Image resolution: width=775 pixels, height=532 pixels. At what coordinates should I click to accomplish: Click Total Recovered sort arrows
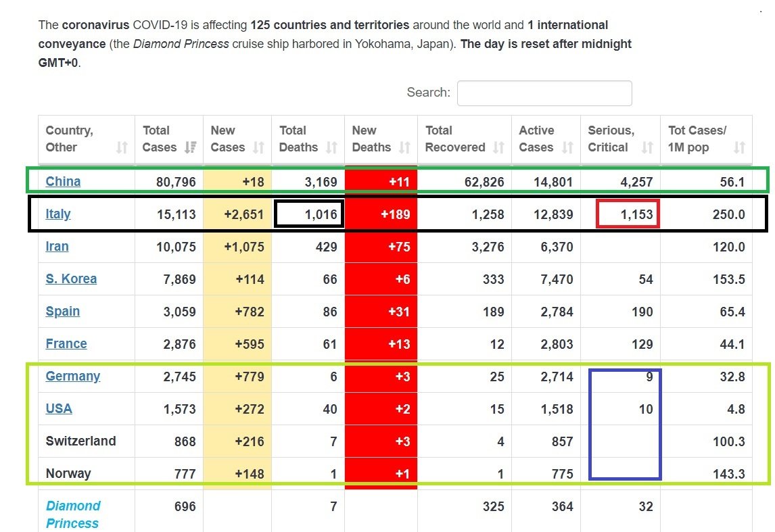pos(498,147)
